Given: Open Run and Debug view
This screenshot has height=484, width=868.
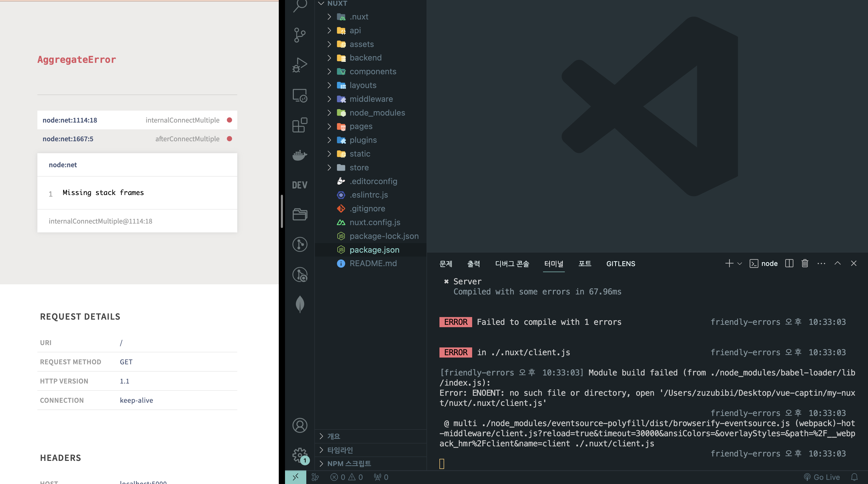Looking at the screenshot, I should pyautogui.click(x=300, y=65).
